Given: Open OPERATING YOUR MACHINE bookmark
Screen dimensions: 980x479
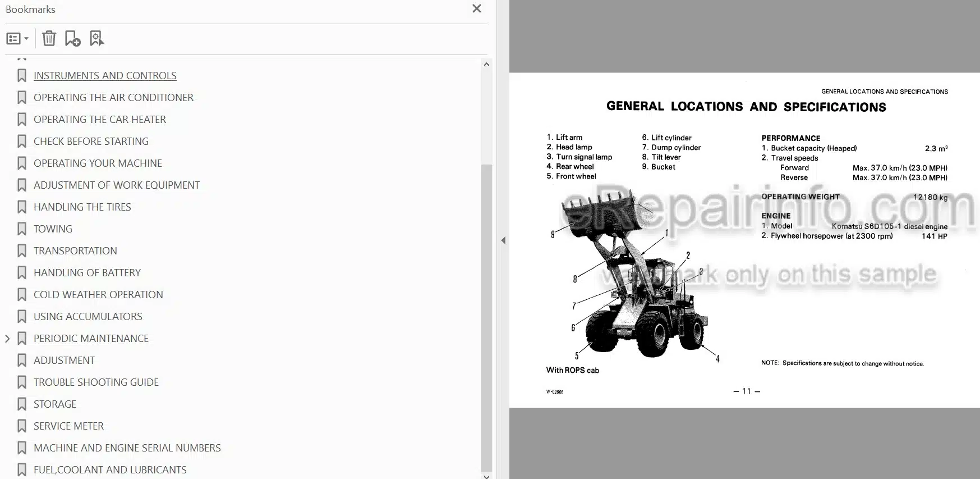Looking at the screenshot, I should click(x=98, y=163).
